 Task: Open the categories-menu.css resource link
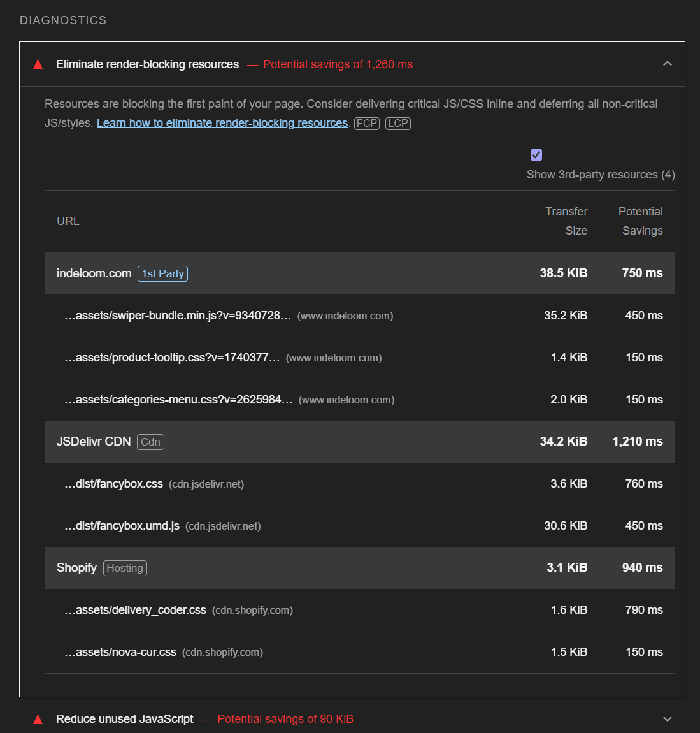[178, 400]
